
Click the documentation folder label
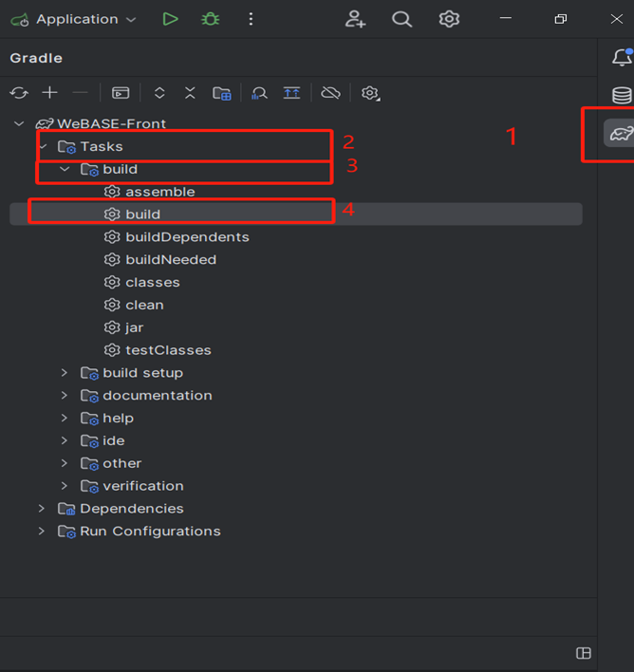coord(158,395)
